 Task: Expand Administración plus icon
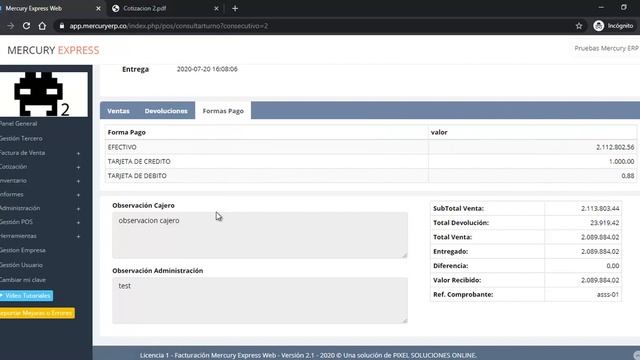(78, 209)
